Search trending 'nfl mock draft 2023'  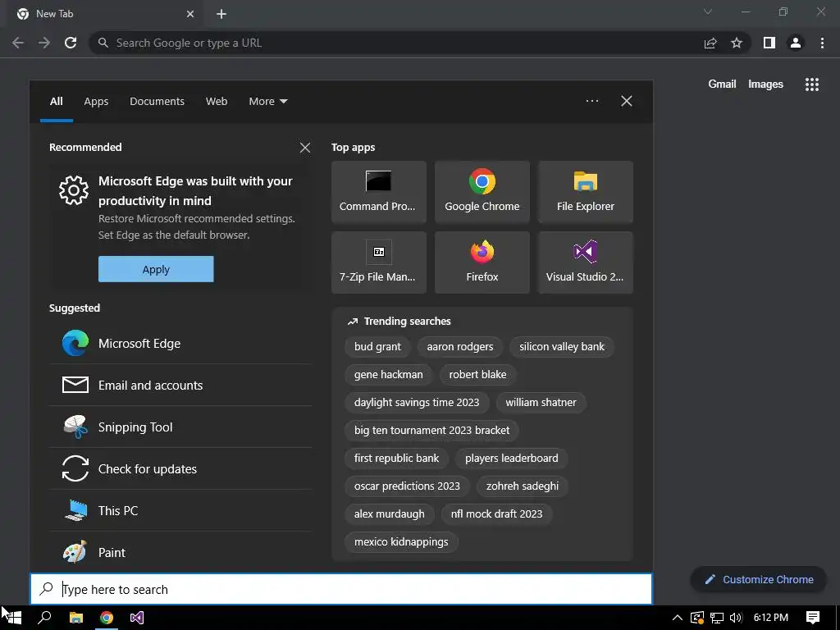(x=496, y=514)
